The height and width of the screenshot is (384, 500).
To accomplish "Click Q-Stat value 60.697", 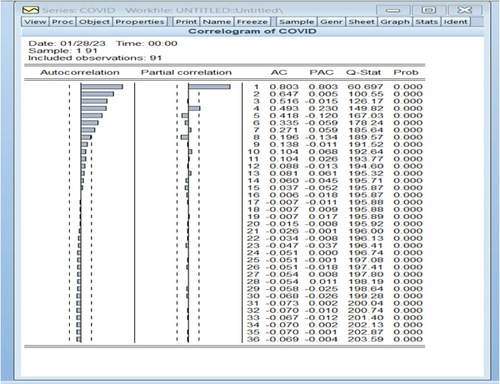I will tap(365, 87).
